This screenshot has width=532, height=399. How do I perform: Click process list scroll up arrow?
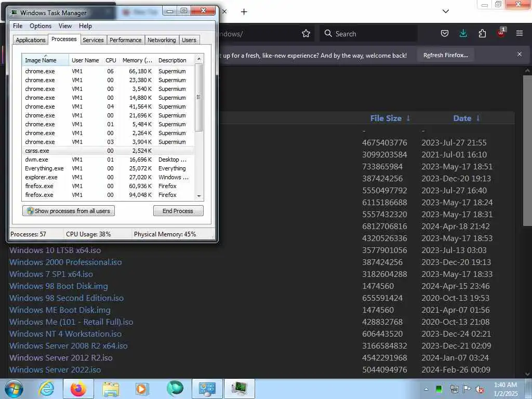tap(199, 59)
